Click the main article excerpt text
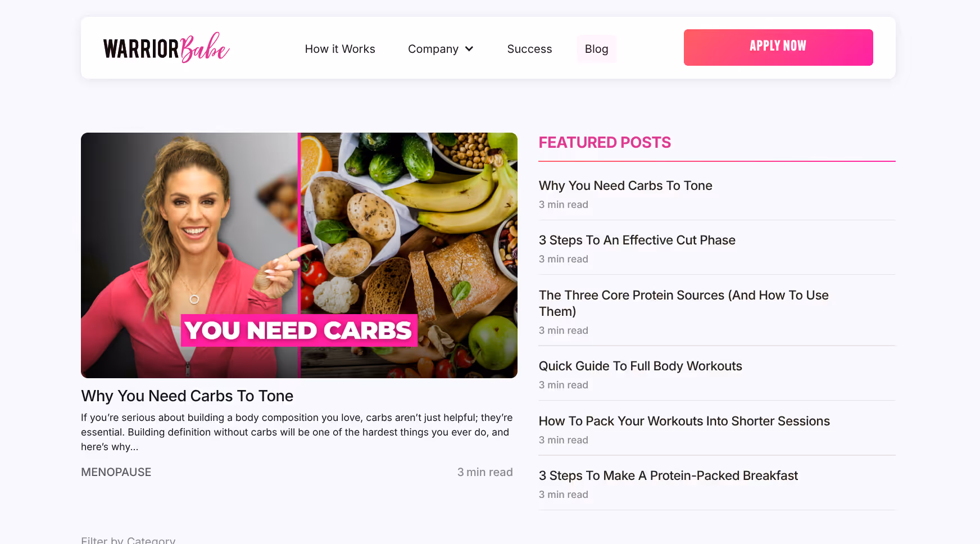Viewport: 980px width, 544px height. [x=297, y=432]
